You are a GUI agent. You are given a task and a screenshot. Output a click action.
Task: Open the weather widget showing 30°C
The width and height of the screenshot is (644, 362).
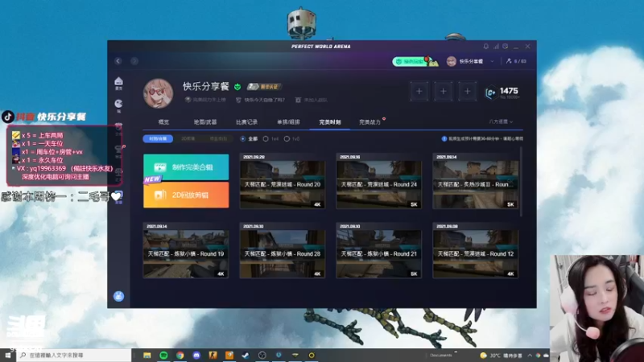[501, 356]
